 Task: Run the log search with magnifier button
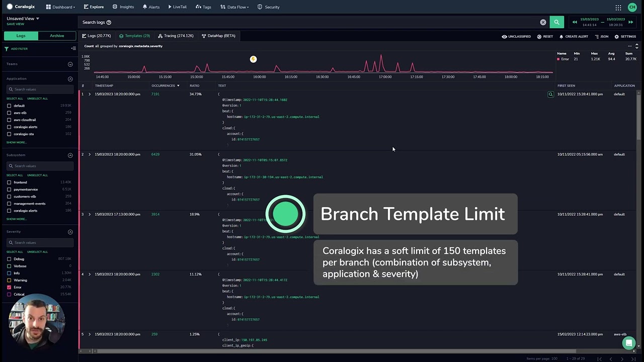(556, 22)
